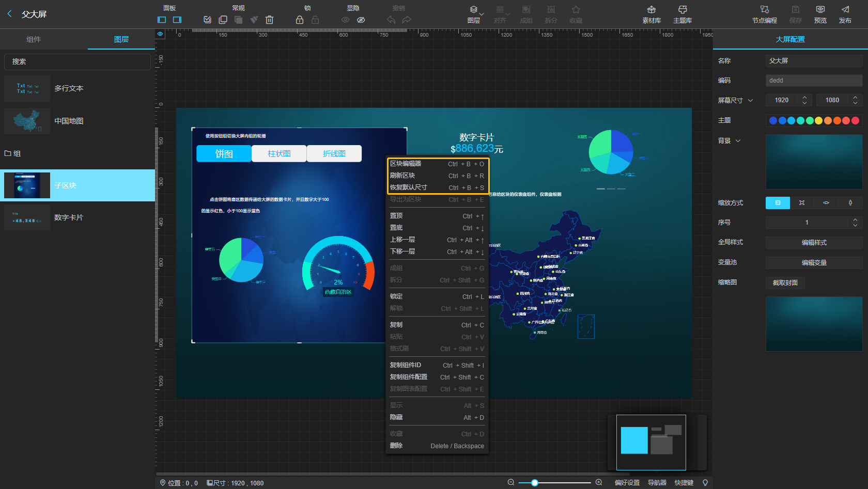Click the zoom-in magnifier in the status bar

point(599,482)
